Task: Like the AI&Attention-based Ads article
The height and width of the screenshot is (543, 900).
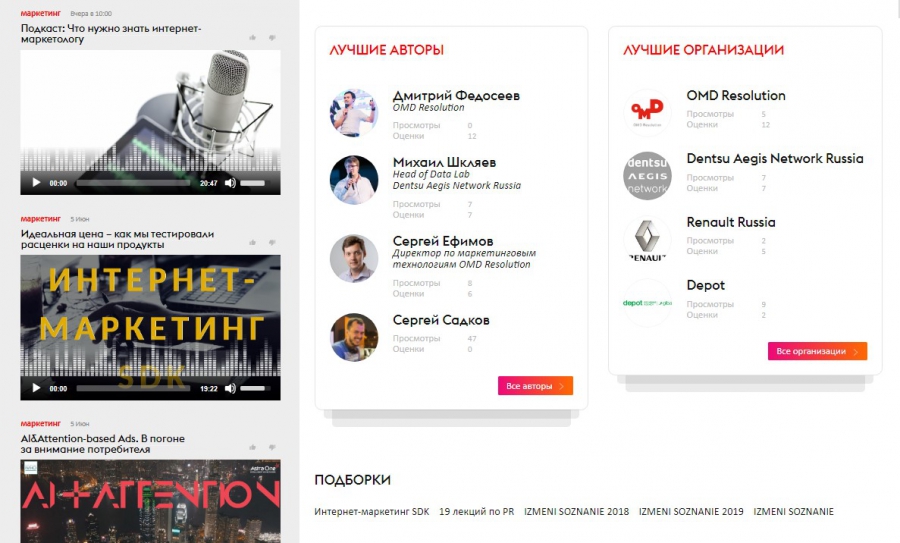Action: 253,447
